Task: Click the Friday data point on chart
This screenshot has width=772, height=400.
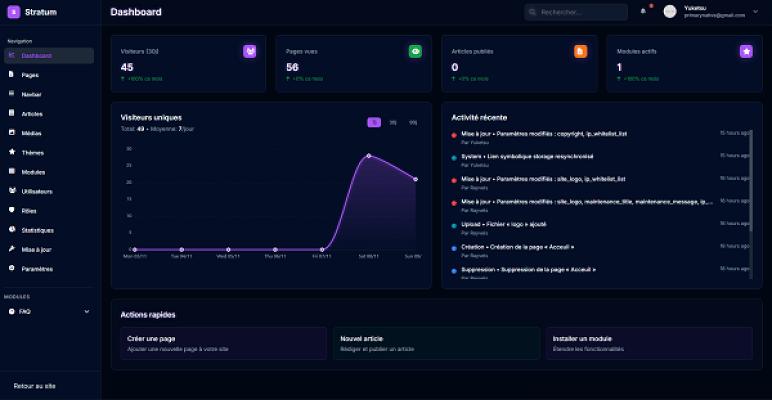Action: (x=322, y=250)
